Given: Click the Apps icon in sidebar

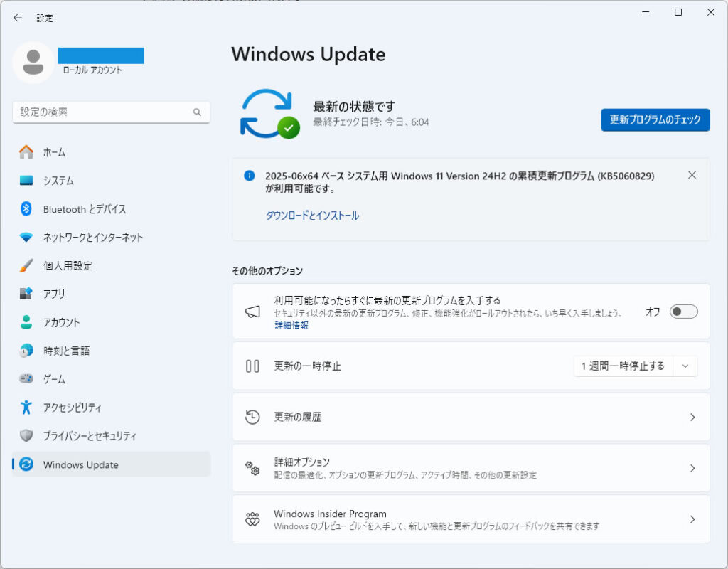Looking at the screenshot, I should (x=26, y=294).
